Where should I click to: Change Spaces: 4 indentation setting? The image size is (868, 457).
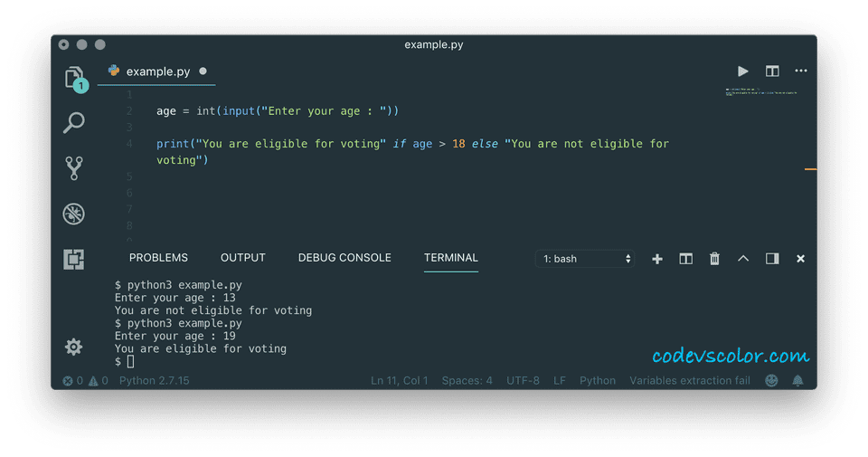(x=467, y=381)
